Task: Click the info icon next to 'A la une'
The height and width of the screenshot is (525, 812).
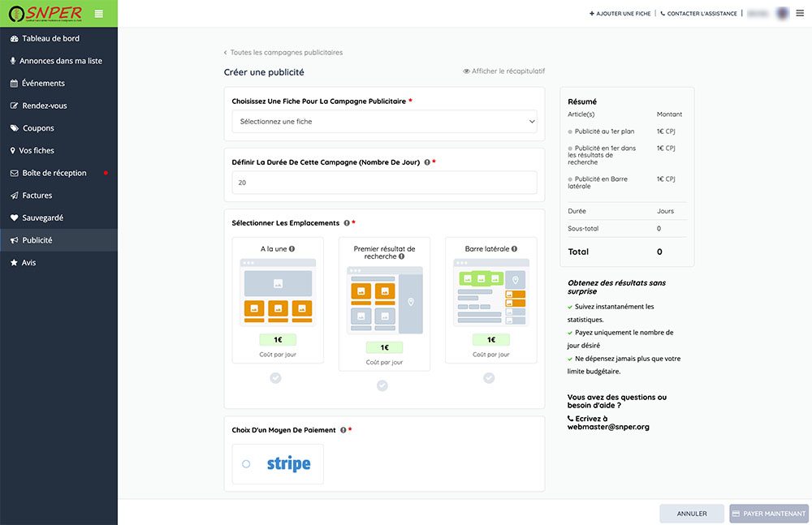Action: (x=292, y=249)
